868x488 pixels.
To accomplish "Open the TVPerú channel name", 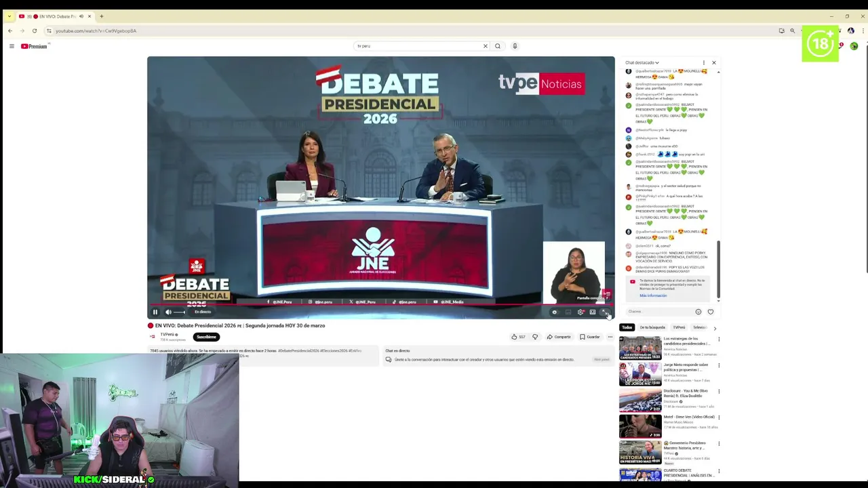I will click(167, 334).
